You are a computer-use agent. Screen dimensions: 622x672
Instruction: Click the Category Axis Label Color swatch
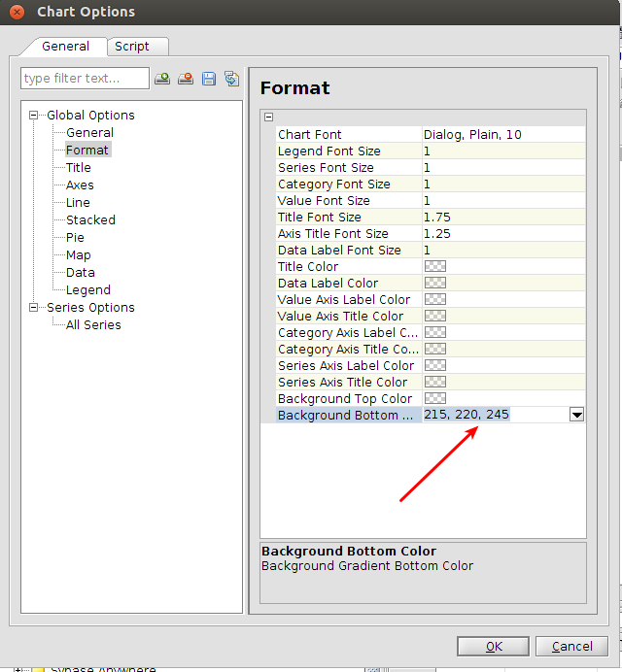click(x=435, y=332)
